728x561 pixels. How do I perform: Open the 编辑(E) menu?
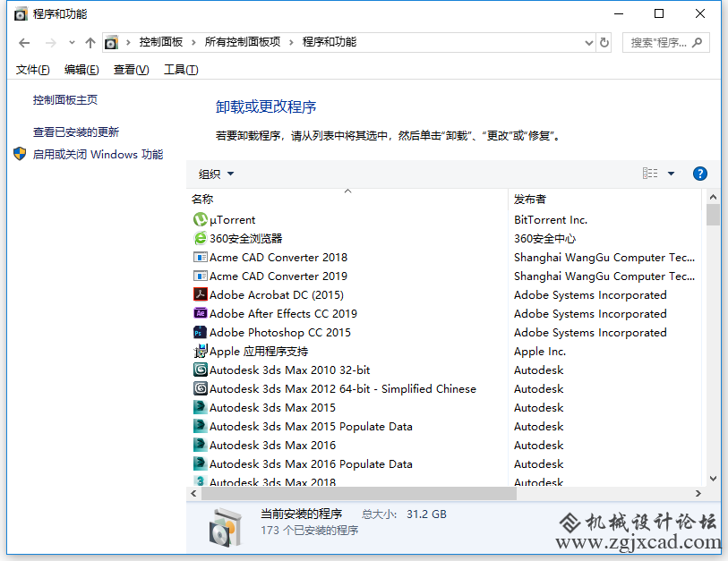(x=81, y=70)
